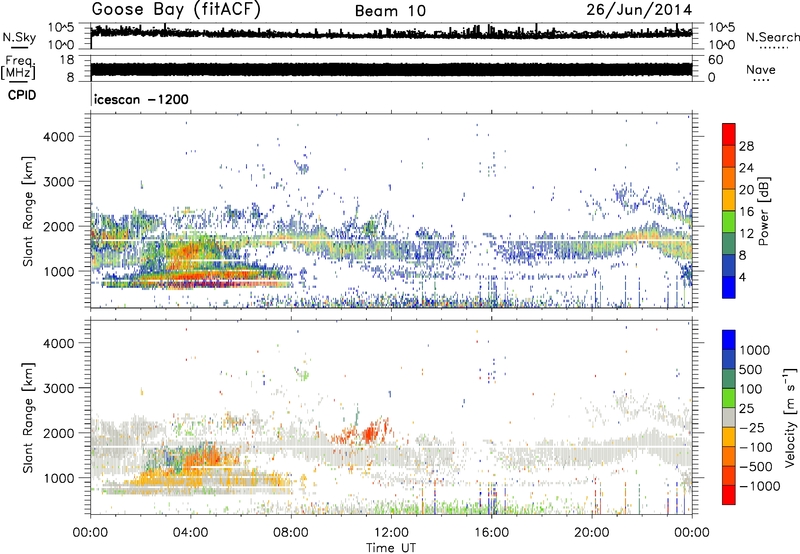The width and height of the screenshot is (800, 554).
Task: Pick the gray segment of the velocity colorbar
Action: [x=729, y=417]
